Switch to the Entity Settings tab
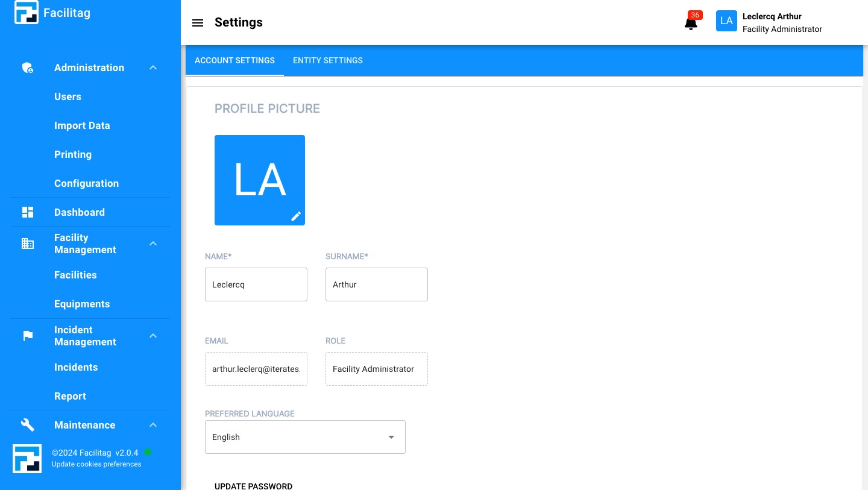Screen dimensions: 868x490 (328, 60)
